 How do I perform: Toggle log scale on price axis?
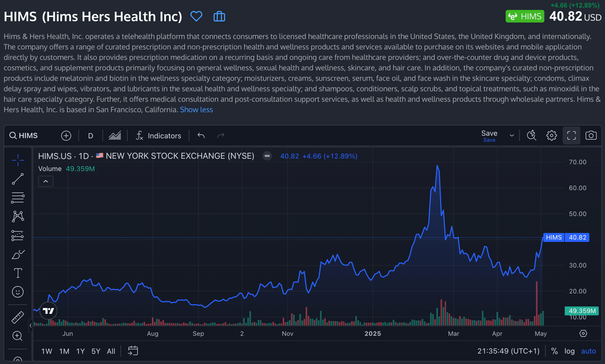pos(569,351)
